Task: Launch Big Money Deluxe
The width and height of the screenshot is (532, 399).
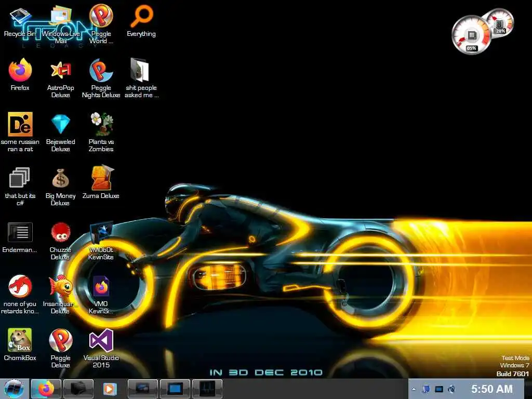Action: click(x=60, y=187)
